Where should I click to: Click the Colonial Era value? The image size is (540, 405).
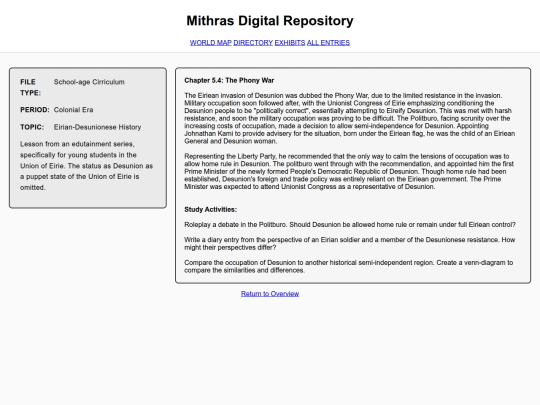pos(73,110)
